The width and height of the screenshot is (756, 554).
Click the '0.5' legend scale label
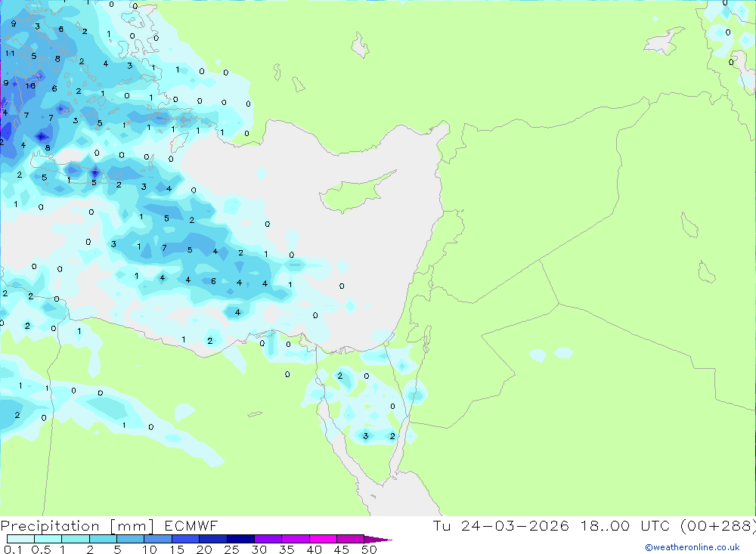pyautogui.click(x=41, y=549)
